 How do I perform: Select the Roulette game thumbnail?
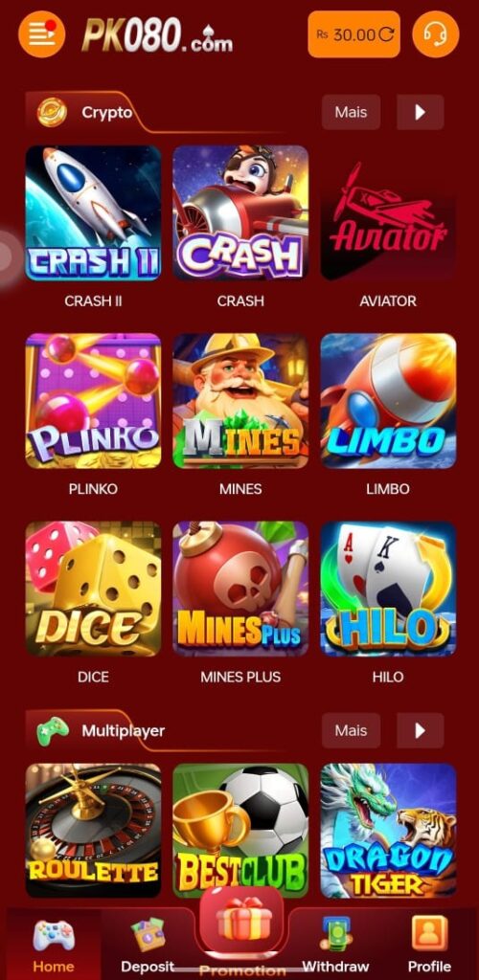(x=93, y=831)
